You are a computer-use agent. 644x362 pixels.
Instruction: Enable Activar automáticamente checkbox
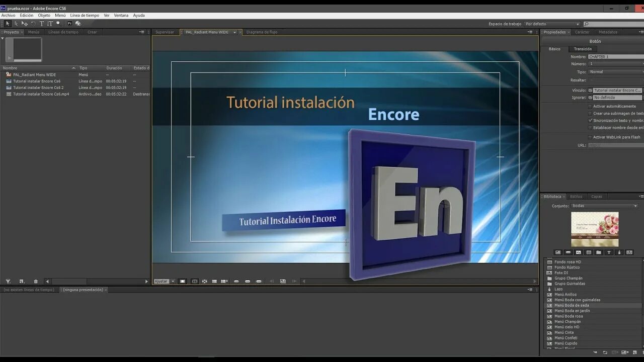click(590, 106)
